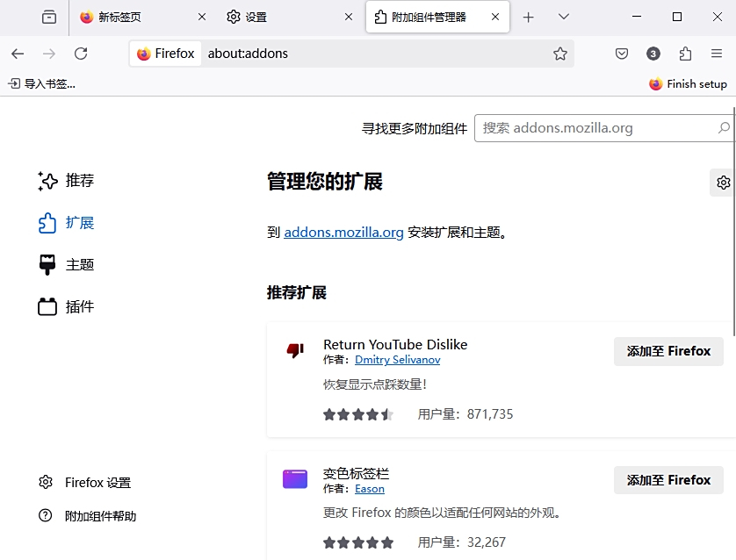Open the gear menu for all extensions
Viewport: 736px width, 560px height.
(x=722, y=183)
